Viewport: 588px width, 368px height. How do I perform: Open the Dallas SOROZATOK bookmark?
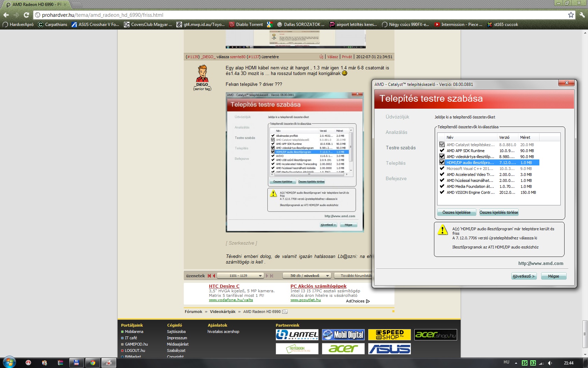click(x=301, y=25)
